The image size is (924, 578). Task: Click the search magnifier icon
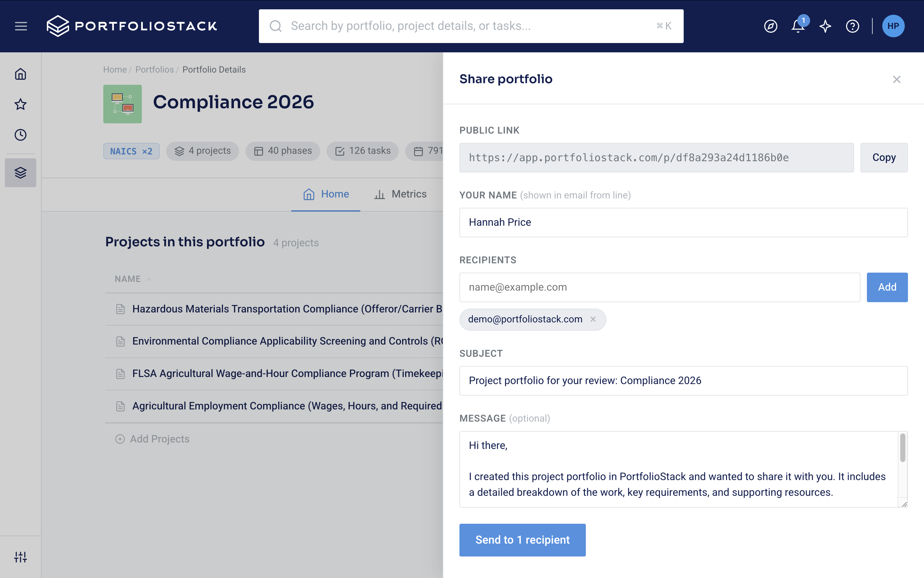click(275, 26)
